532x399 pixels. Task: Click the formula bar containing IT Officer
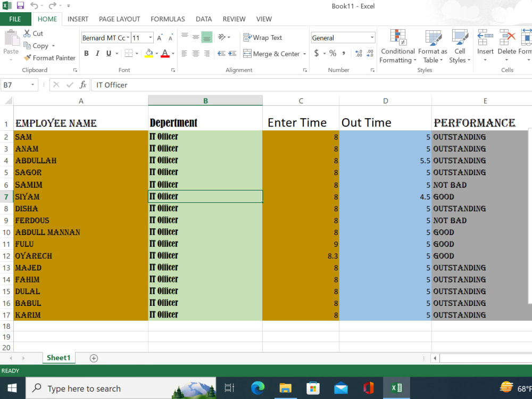pos(311,85)
